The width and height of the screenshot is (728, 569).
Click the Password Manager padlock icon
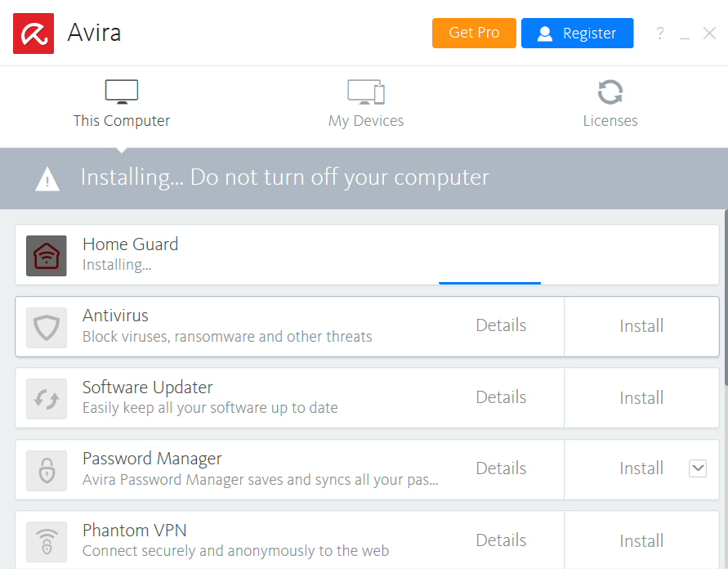point(47,470)
